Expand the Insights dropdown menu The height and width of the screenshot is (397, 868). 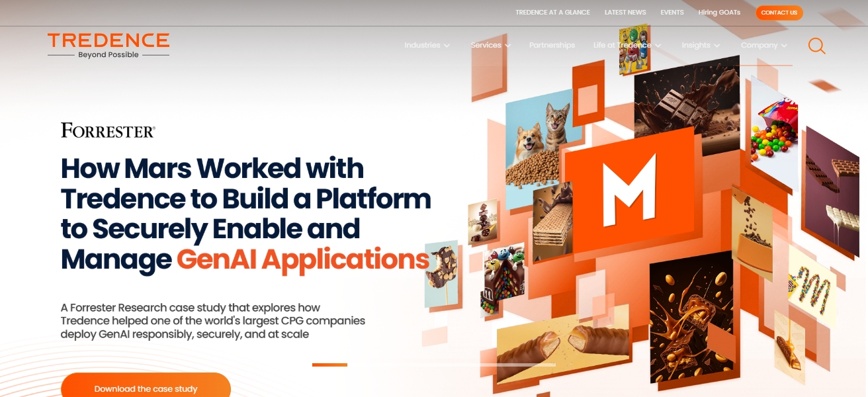pyautogui.click(x=701, y=45)
